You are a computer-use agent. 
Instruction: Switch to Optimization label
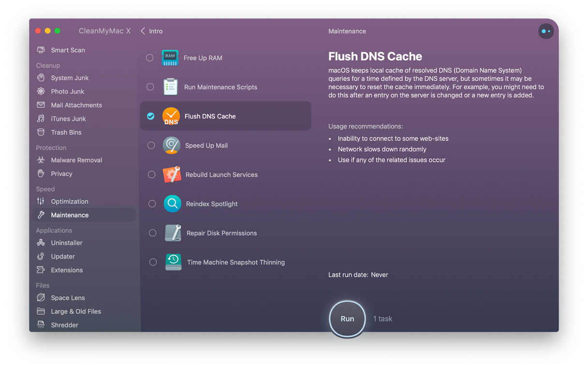pyautogui.click(x=70, y=201)
